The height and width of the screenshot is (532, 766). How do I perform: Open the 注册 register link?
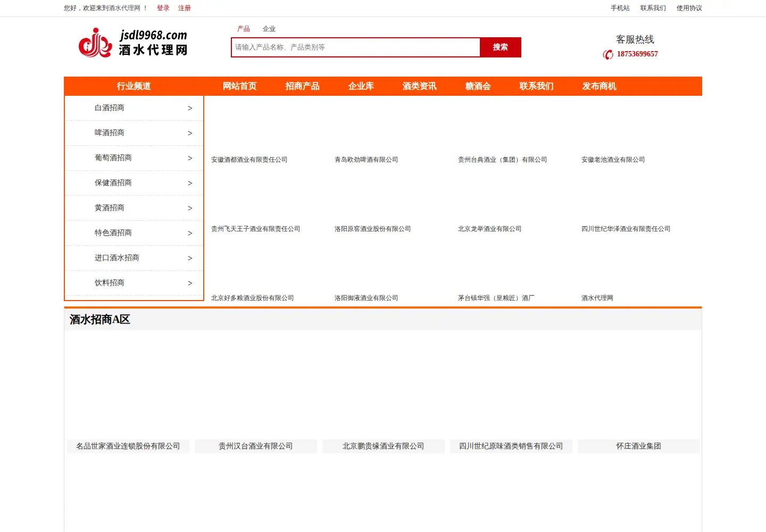(185, 8)
